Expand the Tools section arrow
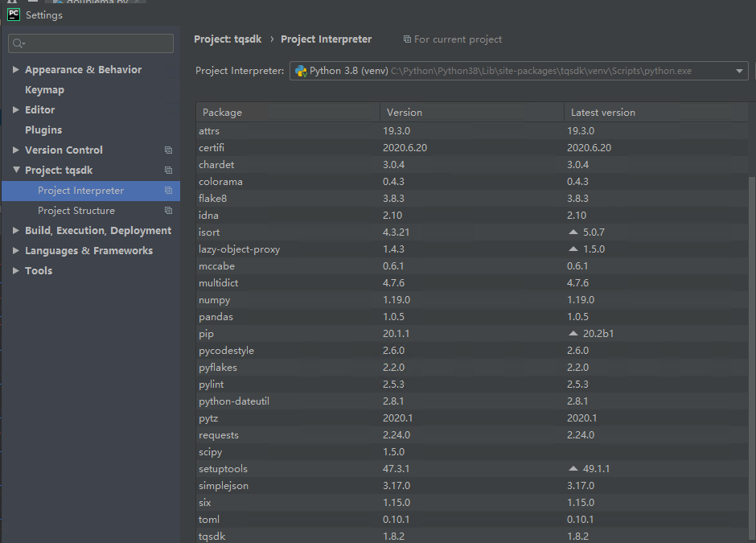 tap(16, 270)
